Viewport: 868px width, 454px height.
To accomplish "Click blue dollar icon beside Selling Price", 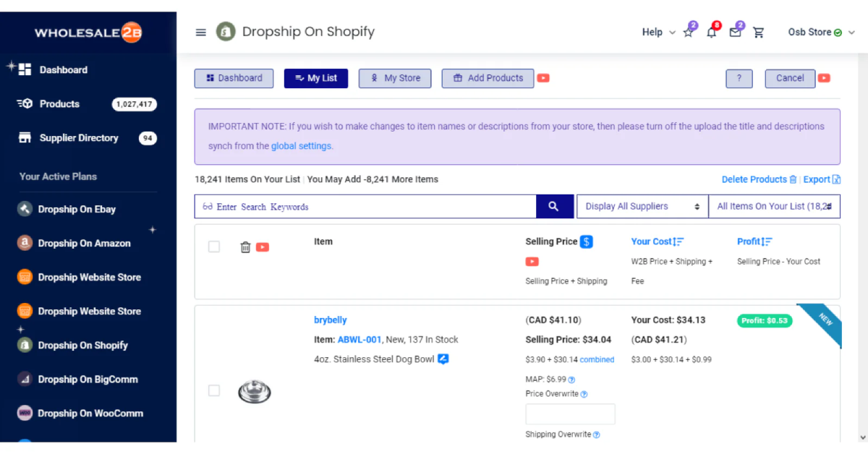I will coord(587,241).
